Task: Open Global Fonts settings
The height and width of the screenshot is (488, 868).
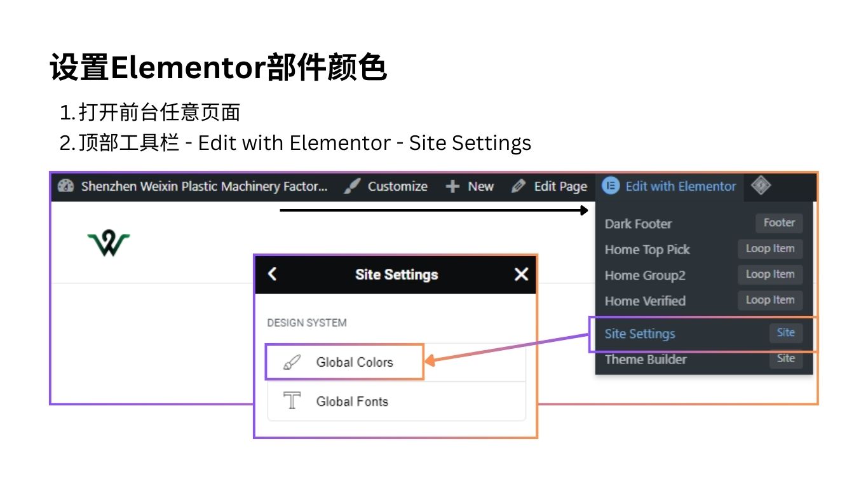Action: (352, 402)
